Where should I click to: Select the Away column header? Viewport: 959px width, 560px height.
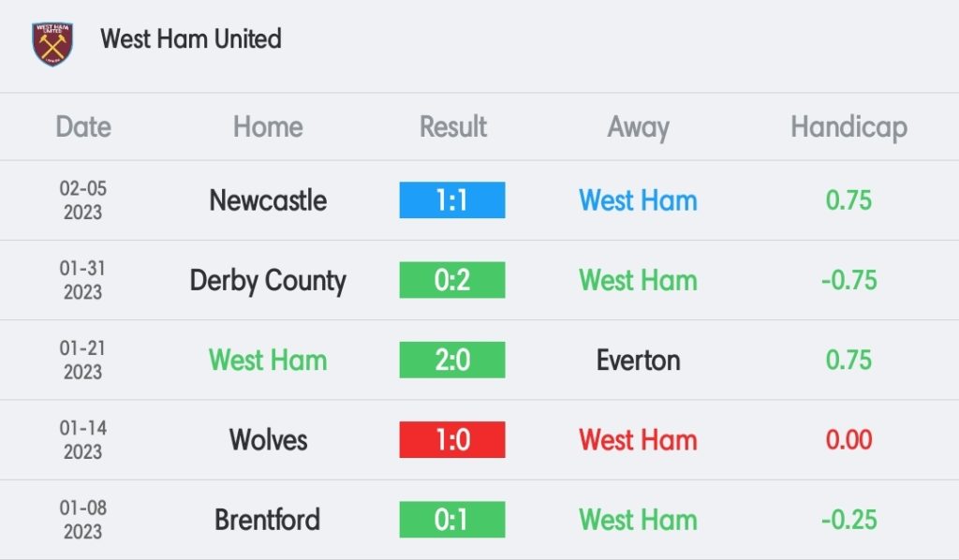pos(638,127)
